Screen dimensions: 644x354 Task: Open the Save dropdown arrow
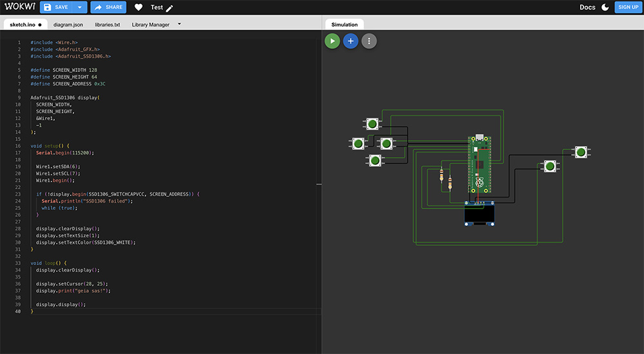tap(80, 7)
